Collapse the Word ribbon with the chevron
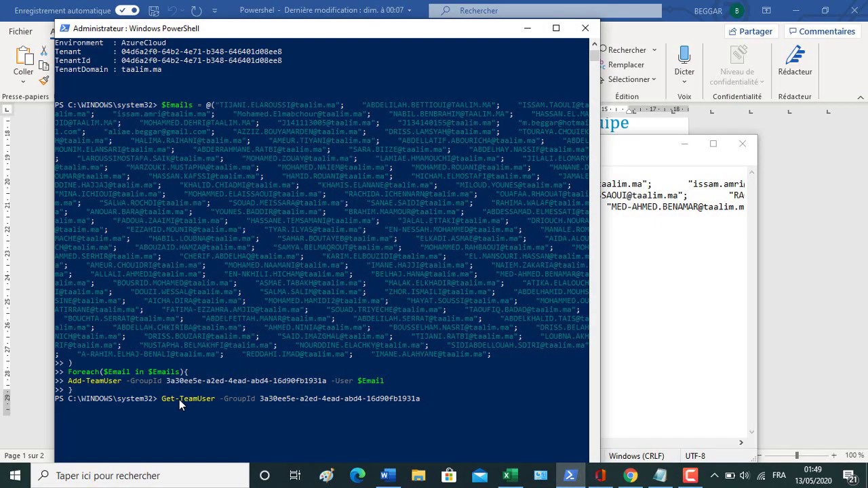Screen dimensions: 868x488 point(861,97)
